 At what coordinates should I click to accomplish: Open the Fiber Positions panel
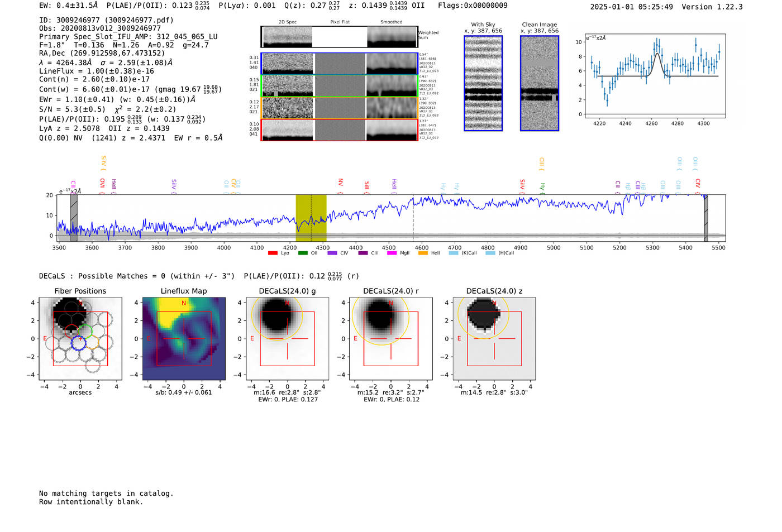tap(80, 338)
